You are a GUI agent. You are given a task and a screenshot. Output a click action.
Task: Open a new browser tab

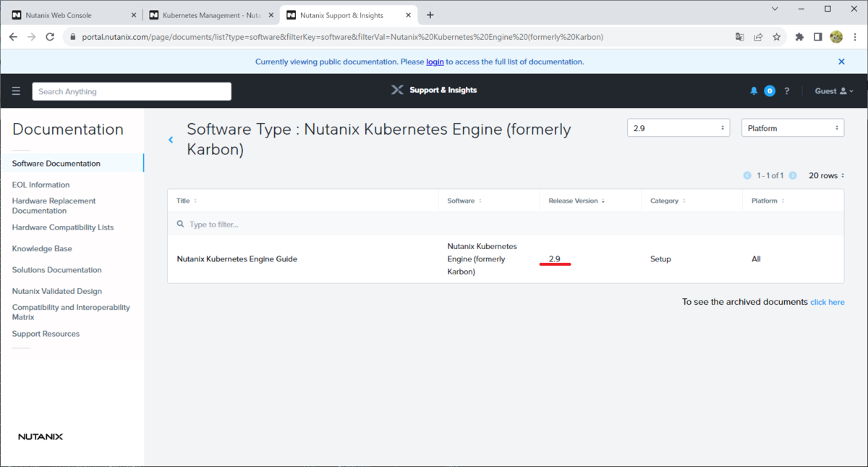point(430,14)
